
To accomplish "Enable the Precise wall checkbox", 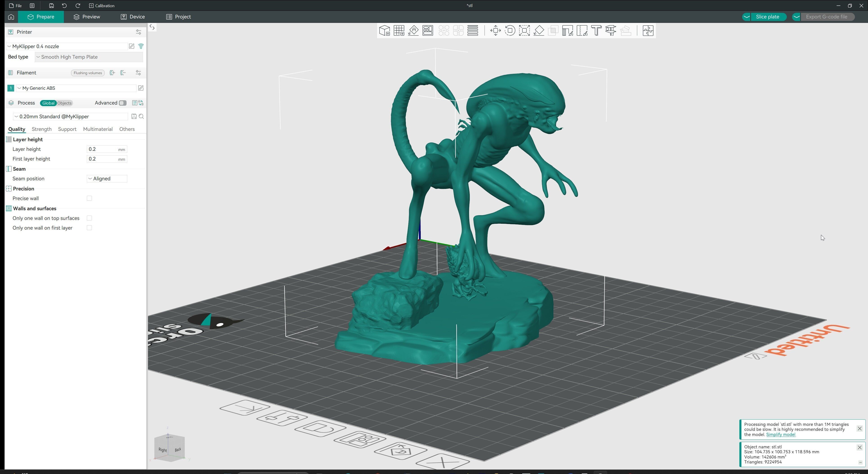I will click(x=89, y=198).
